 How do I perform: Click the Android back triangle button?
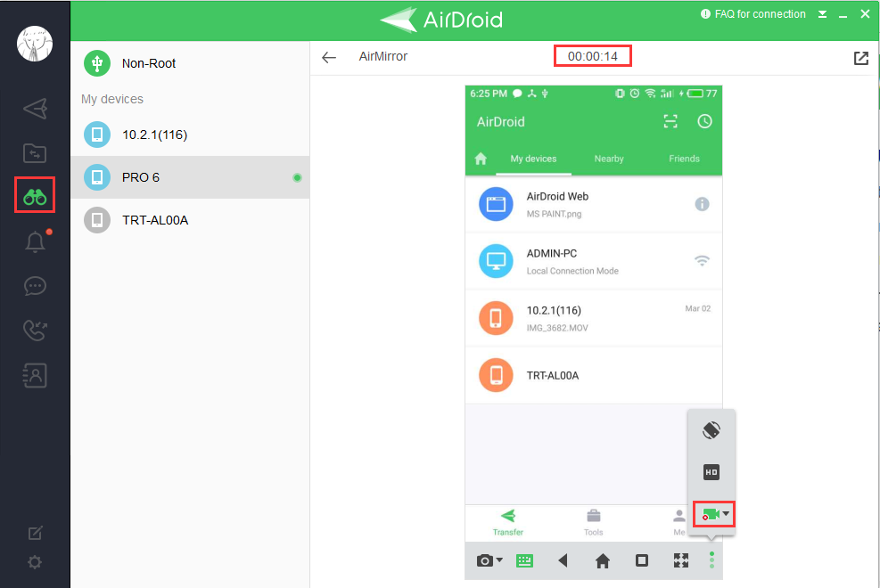tap(563, 560)
